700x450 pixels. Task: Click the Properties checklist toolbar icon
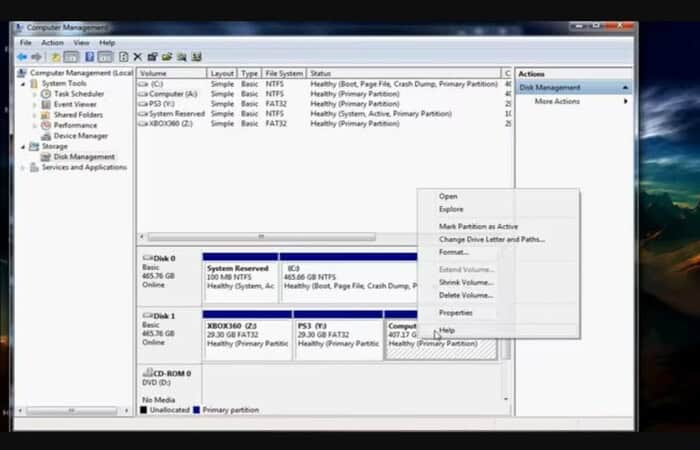click(153, 57)
